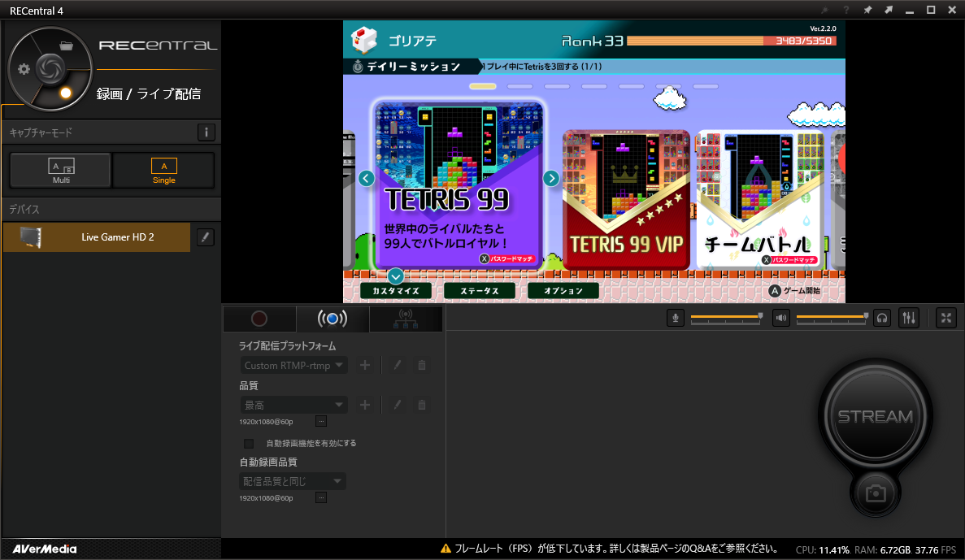Click the AVerMedia logo

(x=45, y=549)
